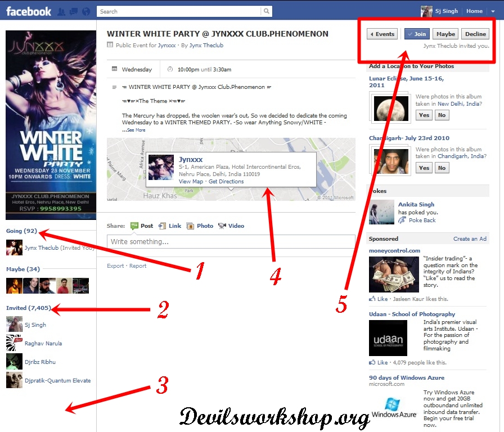Click the Winter White Party event poster
The height and width of the screenshot is (432, 504).
tap(51, 125)
